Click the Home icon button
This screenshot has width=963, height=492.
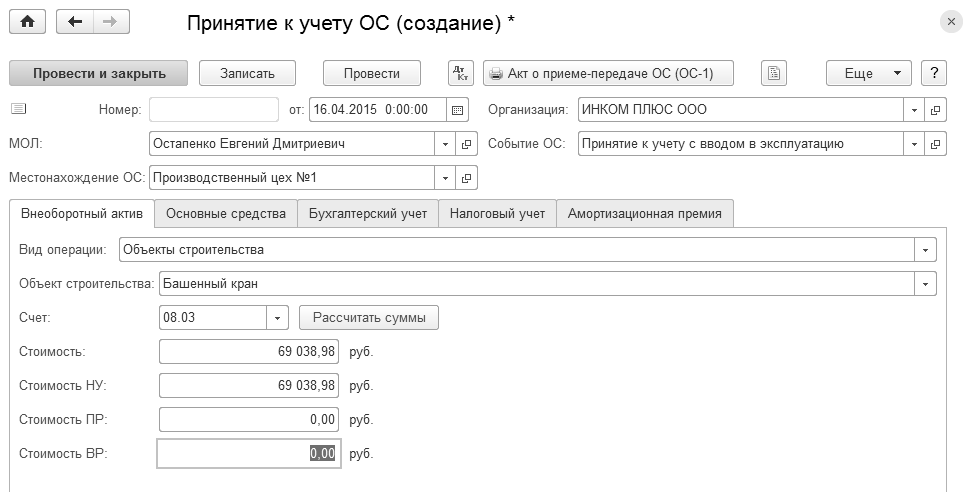pyautogui.click(x=27, y=22)
